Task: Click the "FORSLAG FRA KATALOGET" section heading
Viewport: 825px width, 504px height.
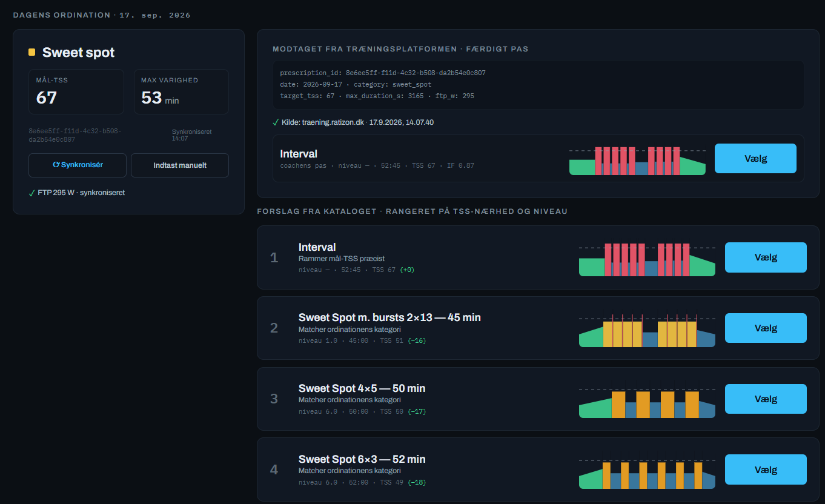Action: (412, 211)
